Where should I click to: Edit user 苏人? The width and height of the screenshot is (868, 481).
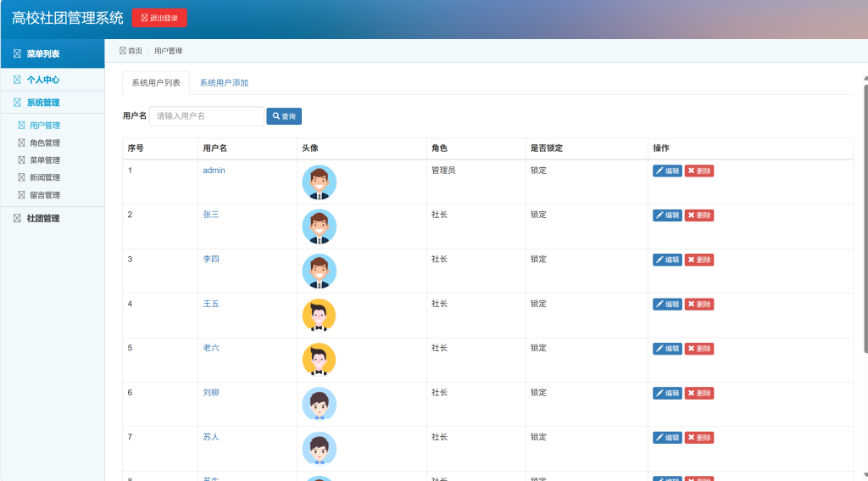coord(667,438)
